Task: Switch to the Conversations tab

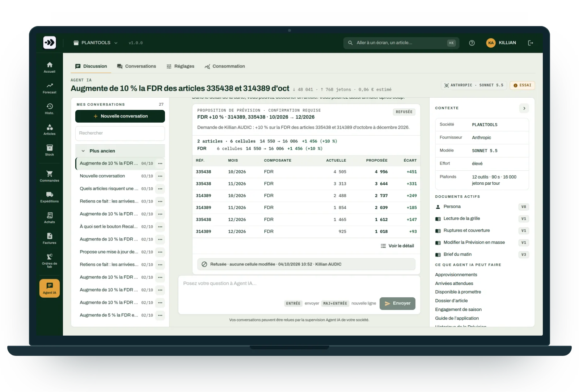Action: 136,66
